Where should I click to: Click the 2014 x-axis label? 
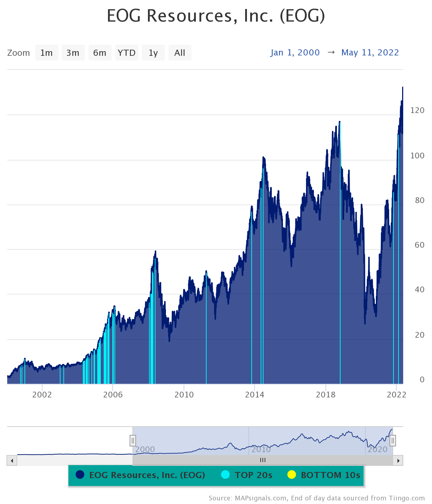click(255, 395)
